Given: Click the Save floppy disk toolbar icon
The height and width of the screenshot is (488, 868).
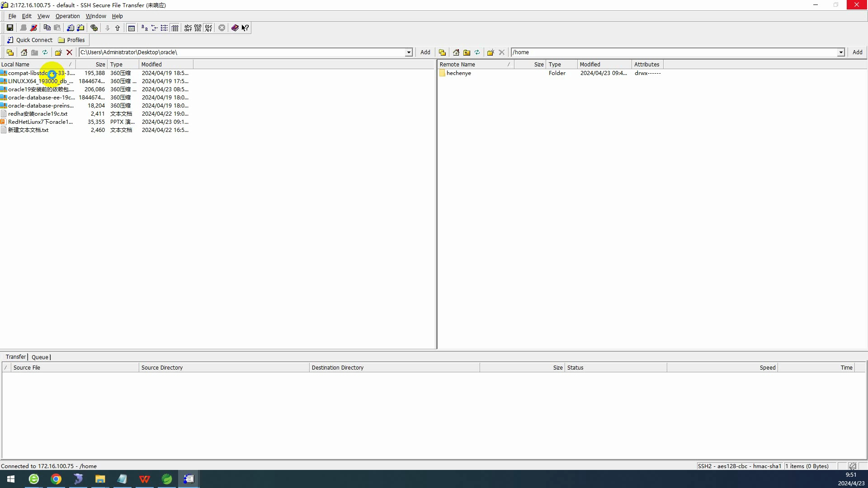Looking at the screenshot, I should pos(10,28).
